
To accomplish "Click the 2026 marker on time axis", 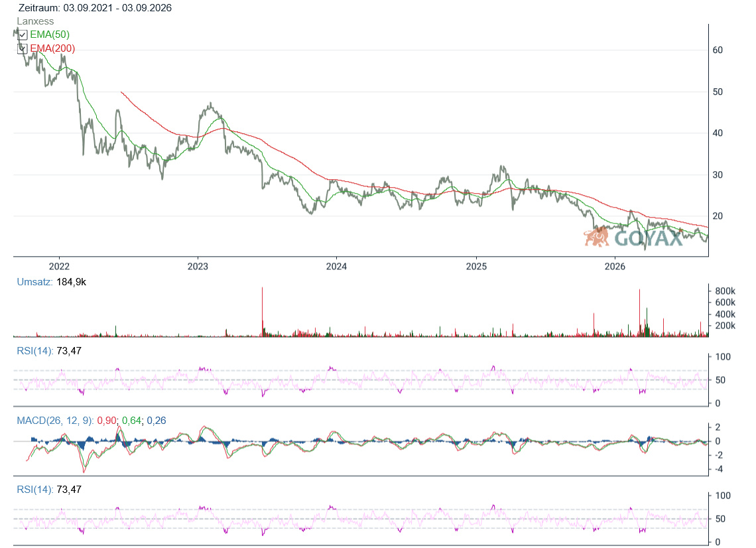I will pyautogui.click(x=615, y=266).
